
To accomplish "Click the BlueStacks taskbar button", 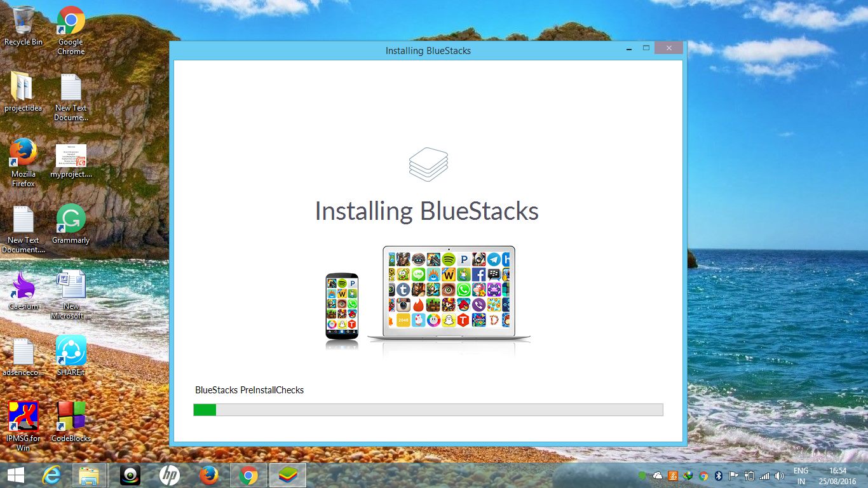I will click(288, 475).
